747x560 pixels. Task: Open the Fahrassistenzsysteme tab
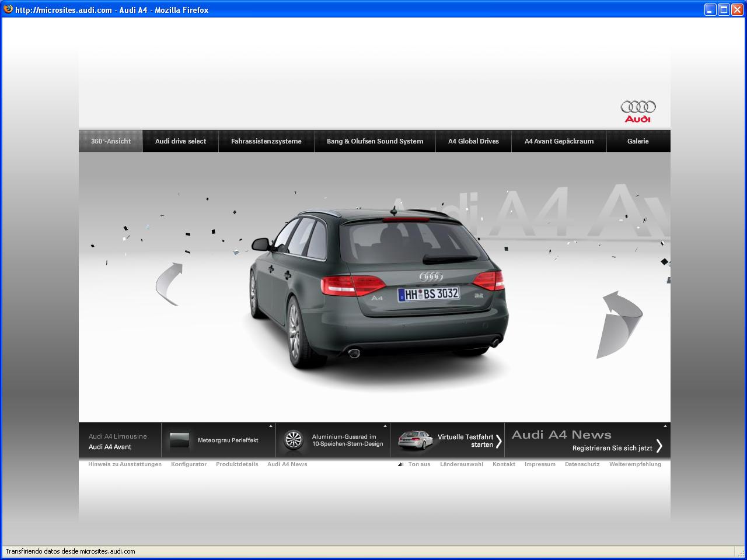266,141
